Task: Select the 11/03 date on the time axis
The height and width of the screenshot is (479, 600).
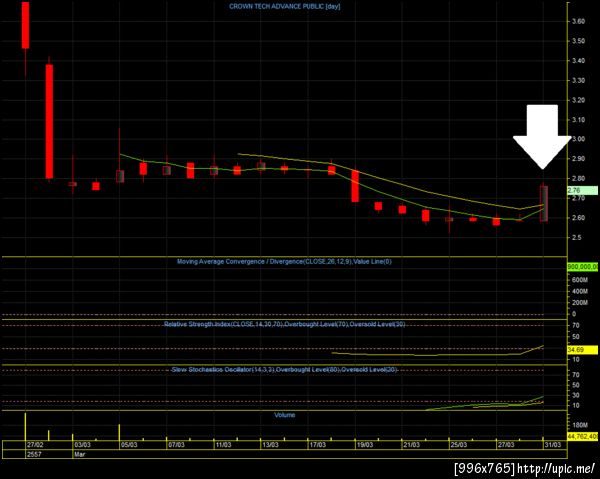Action: 223,445
